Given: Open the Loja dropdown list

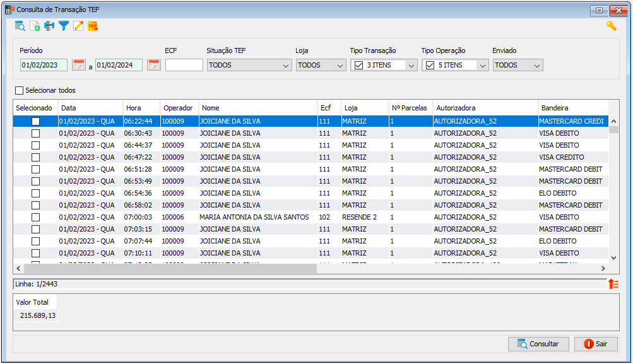Looking at the screenshot, I should (x=321, y=66).
